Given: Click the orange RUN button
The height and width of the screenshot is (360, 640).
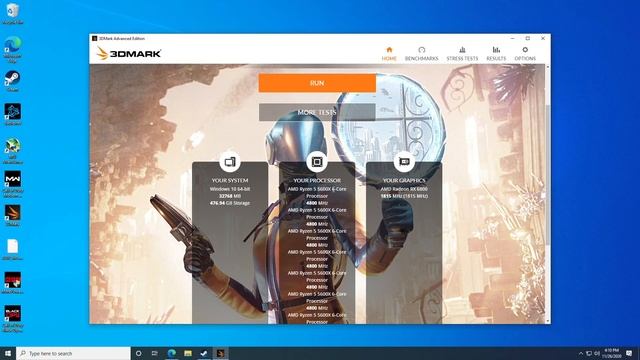Looking at the screenshot, I should coord(317,83).
